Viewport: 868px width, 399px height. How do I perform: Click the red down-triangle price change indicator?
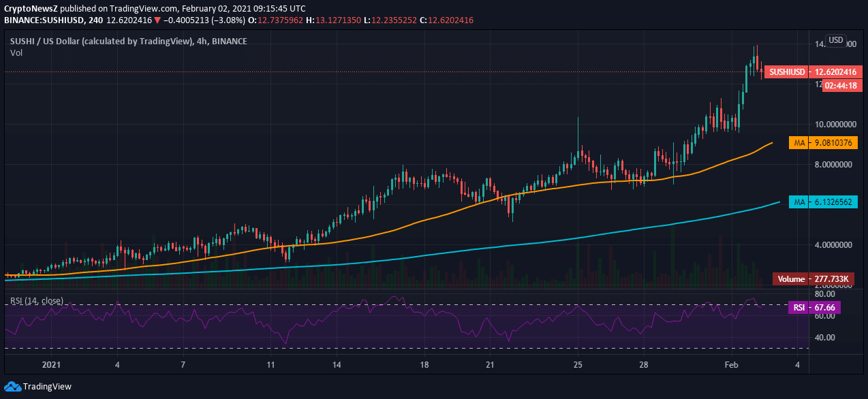click(157, 20)
